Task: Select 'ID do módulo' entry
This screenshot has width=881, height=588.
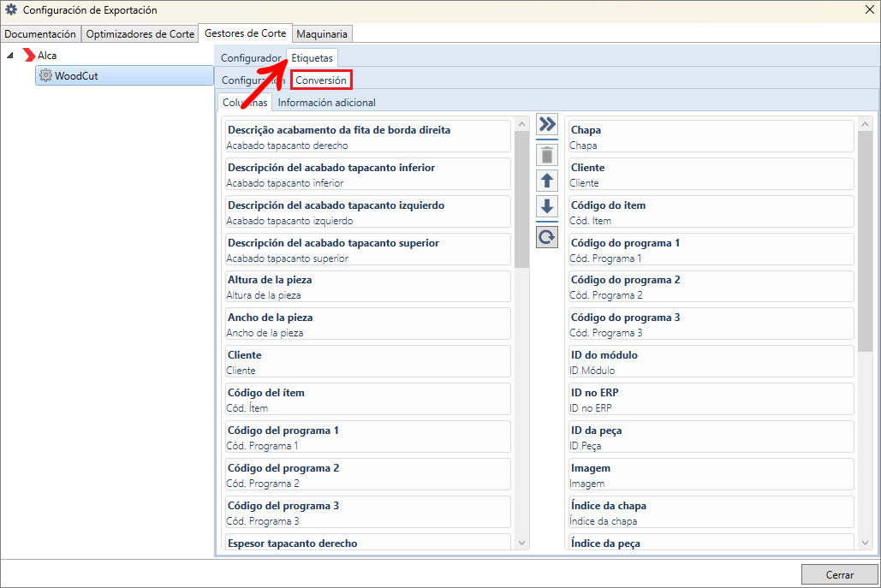Action: 711,362
